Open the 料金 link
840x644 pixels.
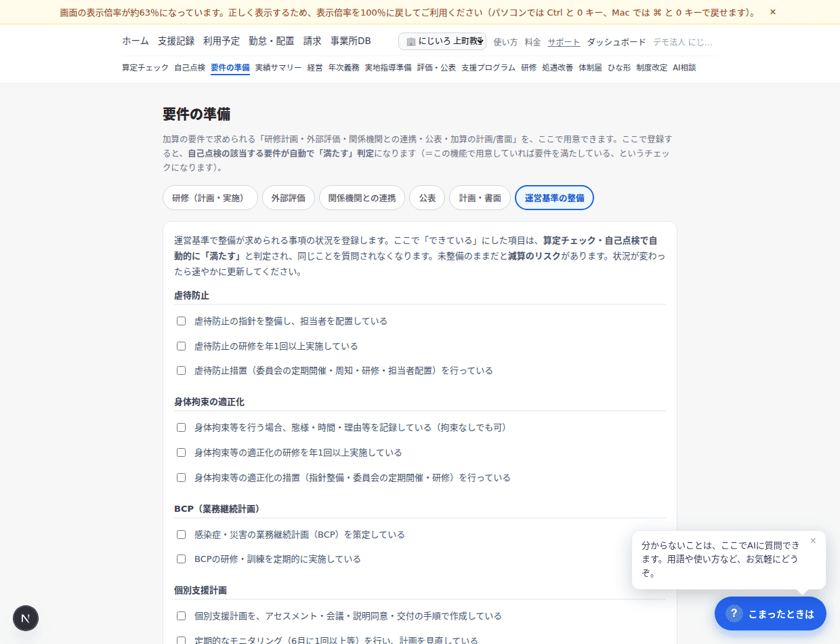[532, 42]
